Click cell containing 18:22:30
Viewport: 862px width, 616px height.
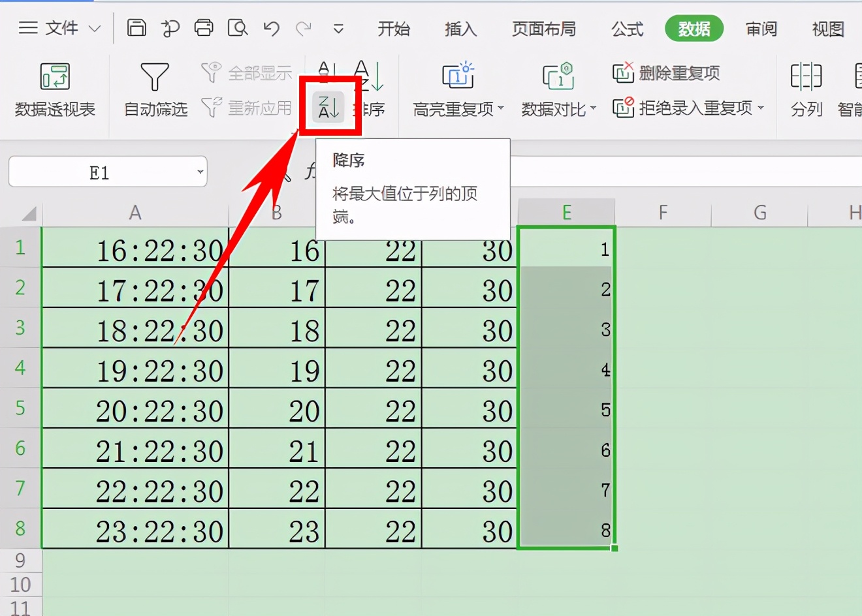coord(135,328)
